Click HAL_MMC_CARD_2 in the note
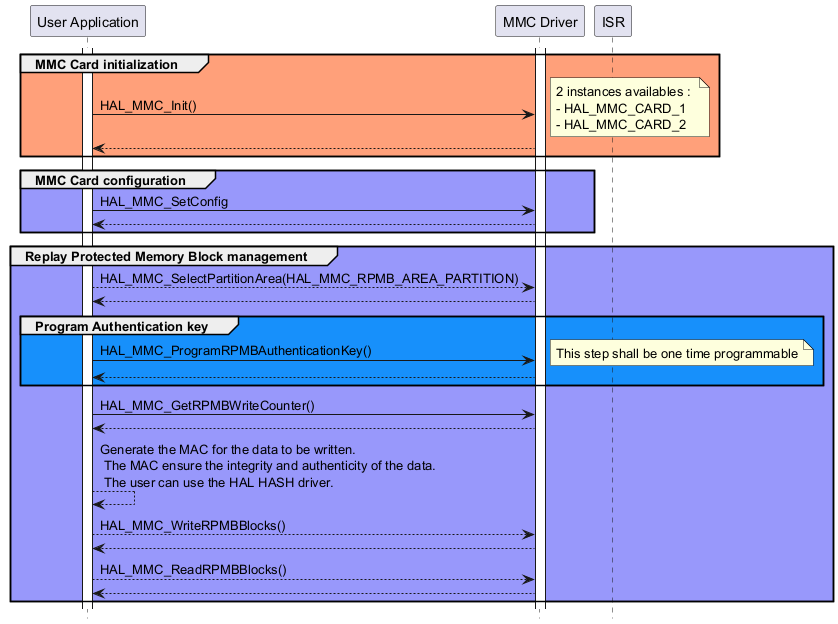The height and width of the screenshot is (624, 838). pos(625,124)
